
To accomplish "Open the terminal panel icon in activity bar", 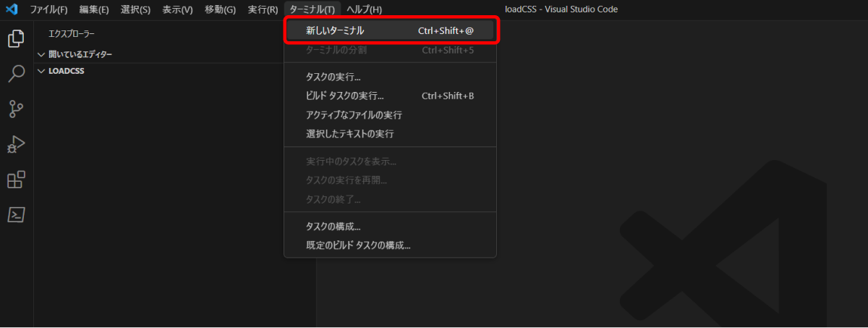I will [16, 215].
